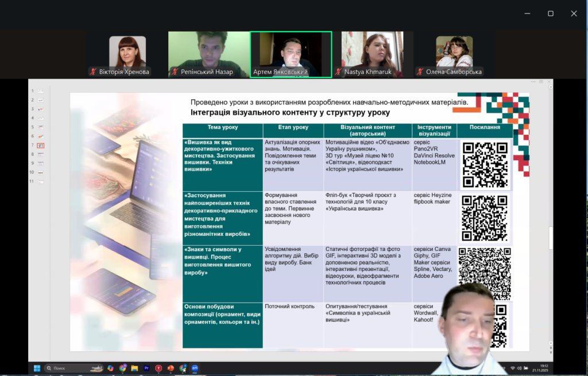This screenshot has width=588, height=376.
Task: Click the clock and date in taskbar
Action: 543,368
